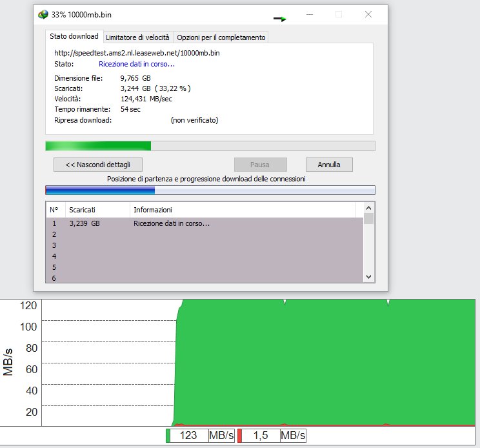Screen dimensions: 480x448
Task: Click the green download legend swatch
Action: point(168,436)
